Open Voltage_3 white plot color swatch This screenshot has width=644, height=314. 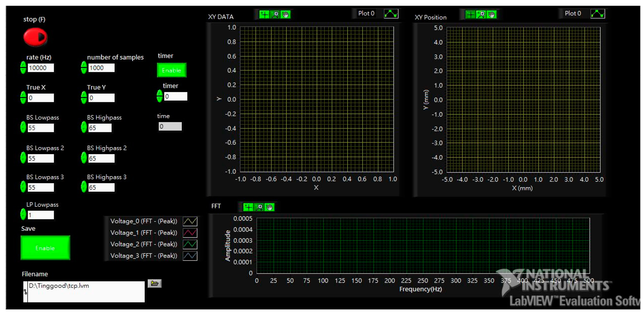click(190, 256)
